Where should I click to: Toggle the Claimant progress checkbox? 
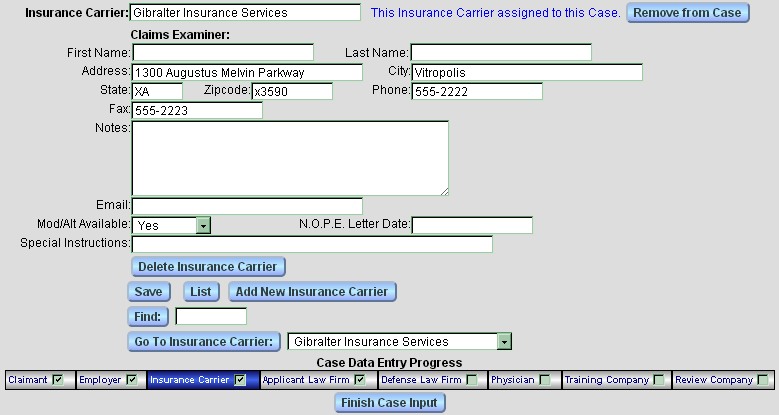57,380
